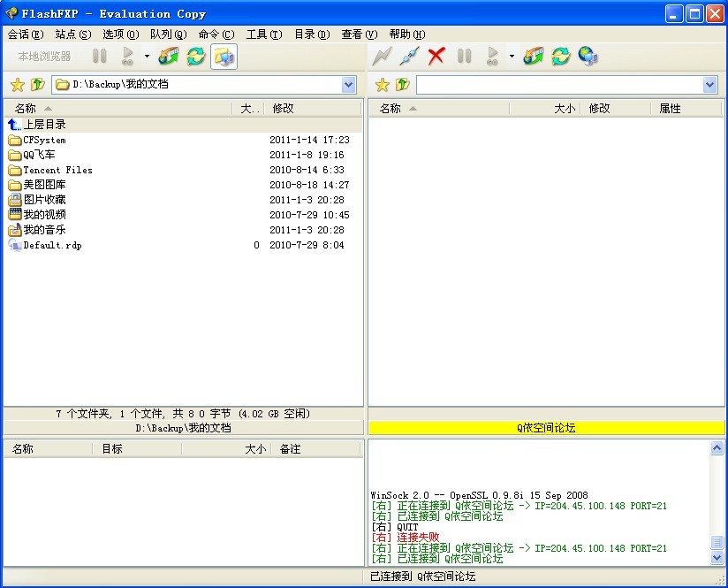Click the 连接失败 log line

[x=406, y=538]
